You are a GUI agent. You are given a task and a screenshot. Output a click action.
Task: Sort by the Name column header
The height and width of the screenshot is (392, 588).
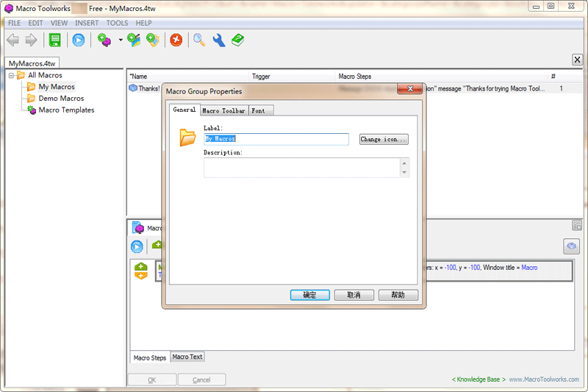pyautogui.click(x=187, y=76)
